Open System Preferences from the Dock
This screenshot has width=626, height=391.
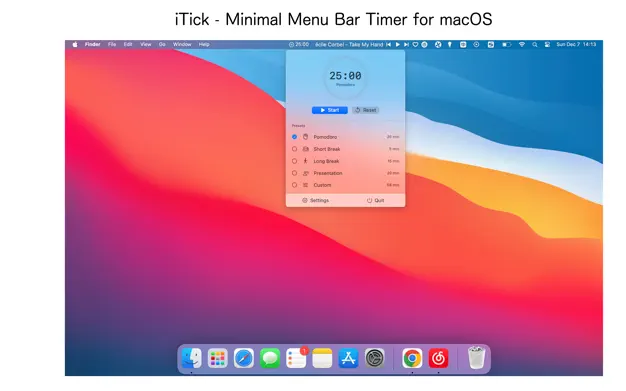(x=374, y=358)
